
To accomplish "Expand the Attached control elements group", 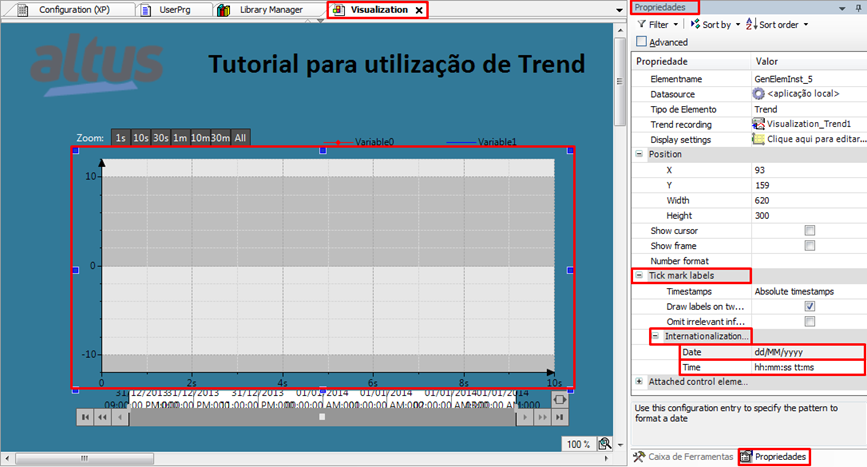I will click(639, 382).
